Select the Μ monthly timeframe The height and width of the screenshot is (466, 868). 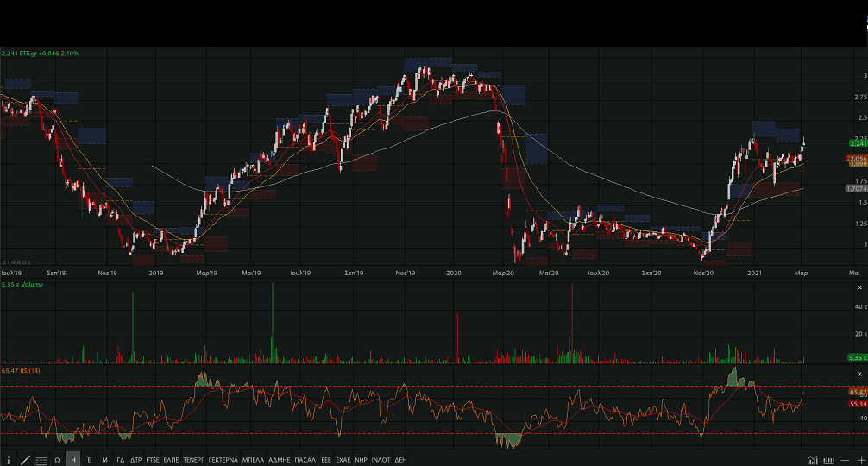(104, 460)
